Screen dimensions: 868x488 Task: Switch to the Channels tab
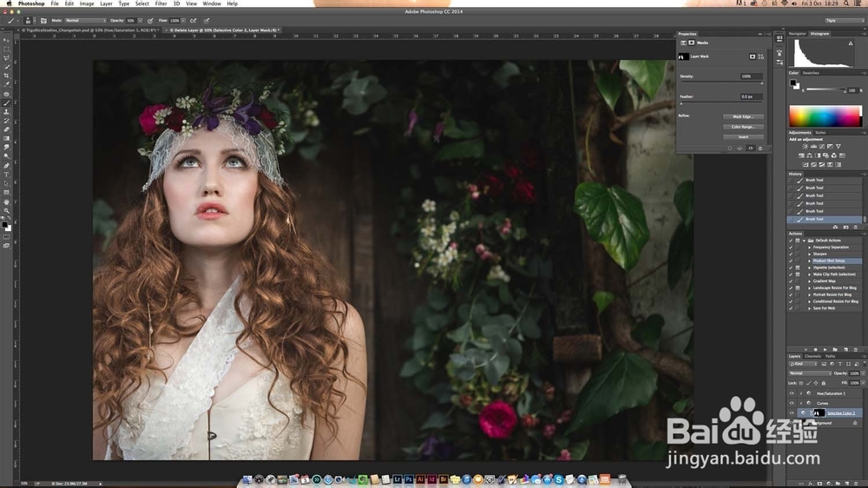point(812,356)
